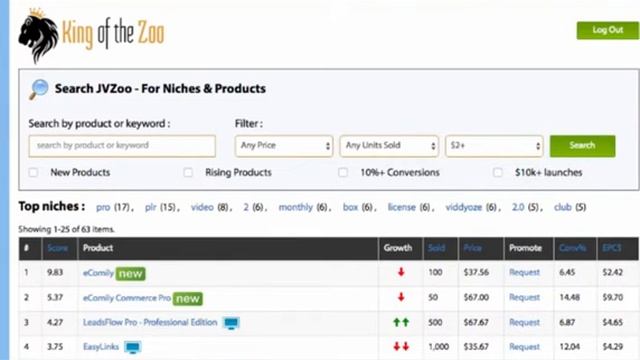Open the Any Price dropdown
Image resolution: width=640 pixels, height=360 pixels.
pyautogui.click(x=284, y=146)
